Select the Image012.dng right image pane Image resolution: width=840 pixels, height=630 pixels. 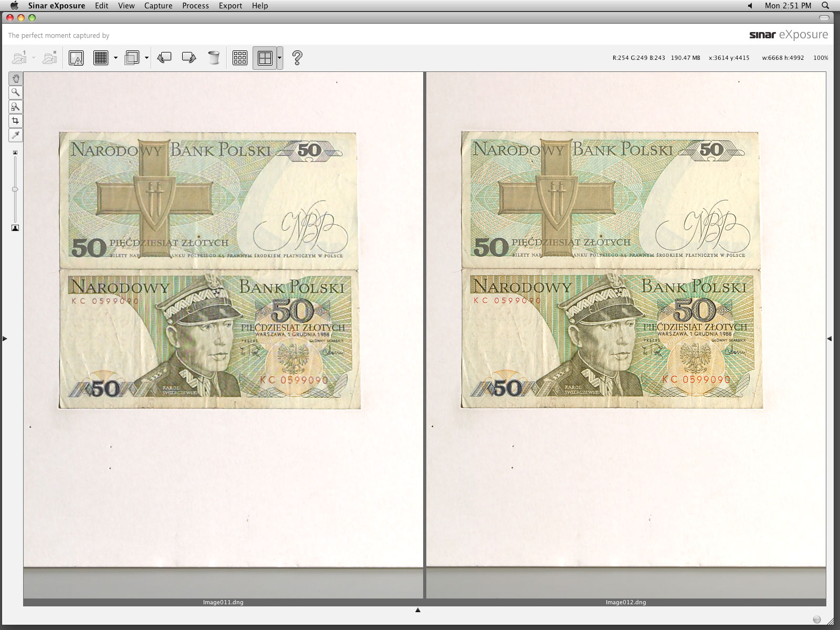click(x=626, y=335)
